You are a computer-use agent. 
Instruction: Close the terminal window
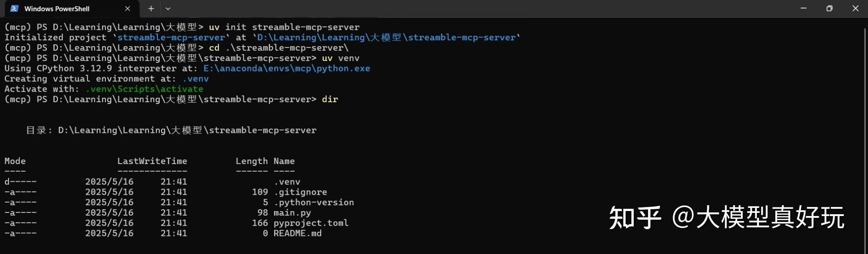[x=855, y=9]
